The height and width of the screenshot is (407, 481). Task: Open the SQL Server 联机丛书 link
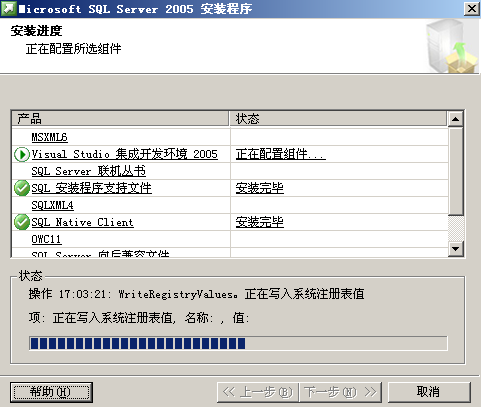point(88,171)
